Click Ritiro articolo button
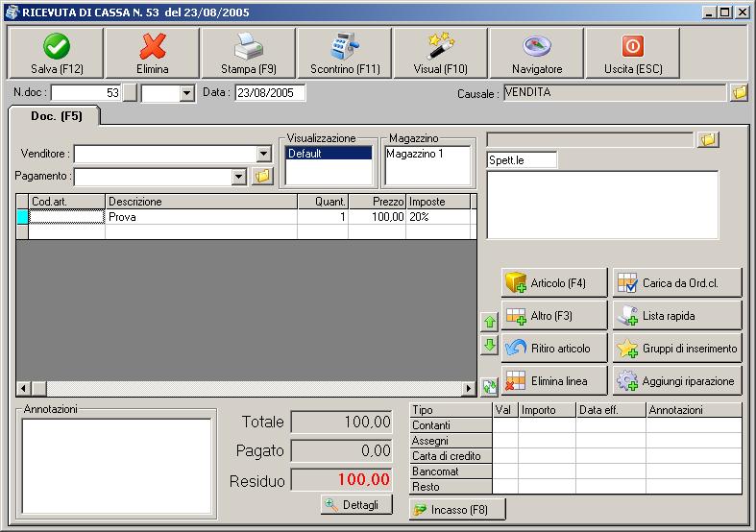 click(554, 349)
